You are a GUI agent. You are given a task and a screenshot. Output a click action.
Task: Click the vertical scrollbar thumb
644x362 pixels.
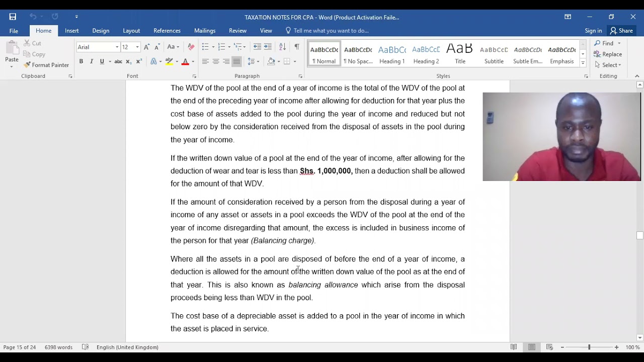point(640,235)
